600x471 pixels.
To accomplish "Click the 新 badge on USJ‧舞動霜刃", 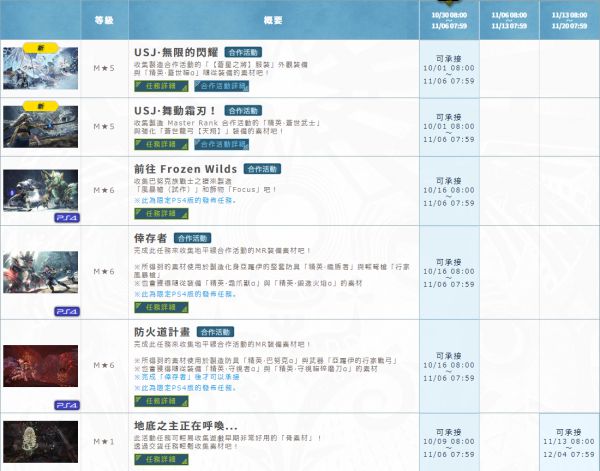I will click(x=38, y=105).
